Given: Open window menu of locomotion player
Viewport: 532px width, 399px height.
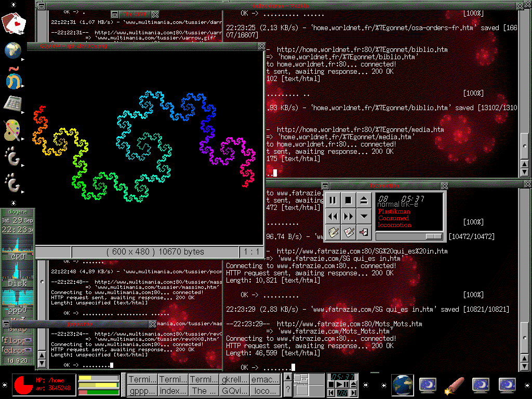Looking at the screenshot, I should [326, 185].
